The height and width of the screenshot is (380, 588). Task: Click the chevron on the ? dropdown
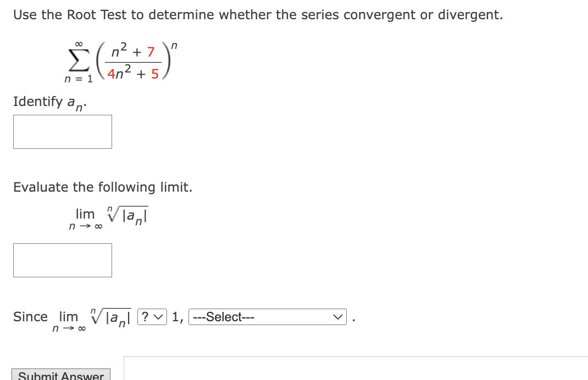click(x=160, y=317)
